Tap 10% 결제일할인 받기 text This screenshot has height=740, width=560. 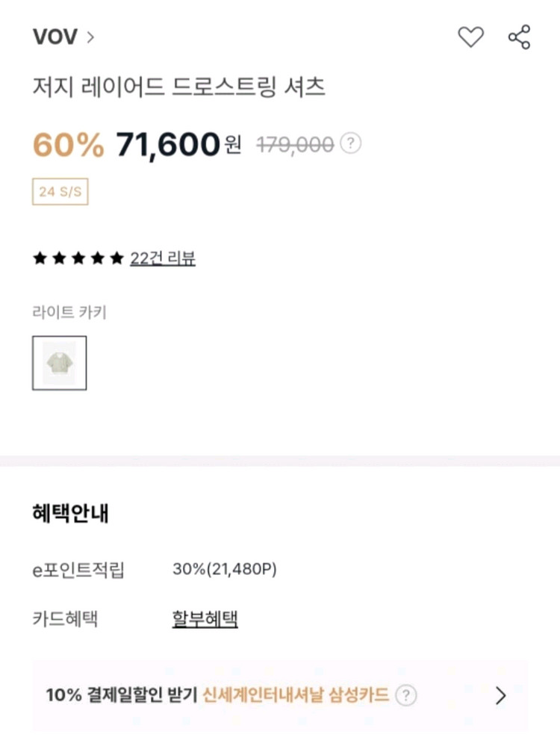(x=122, y=696)
